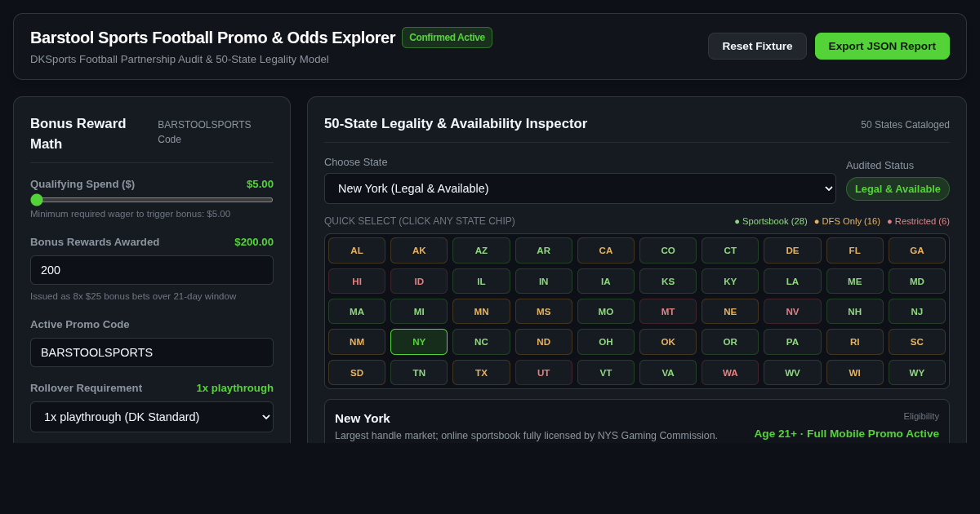Image resolution: width=980 pixels, height=514 pixels.
Task: Choose the WV state chip
Action: point(792,373)
